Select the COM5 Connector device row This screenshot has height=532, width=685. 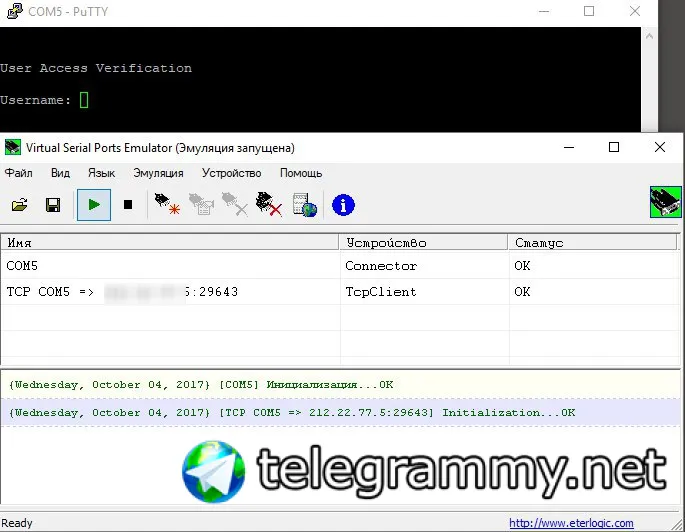click(x=339, y=266)
